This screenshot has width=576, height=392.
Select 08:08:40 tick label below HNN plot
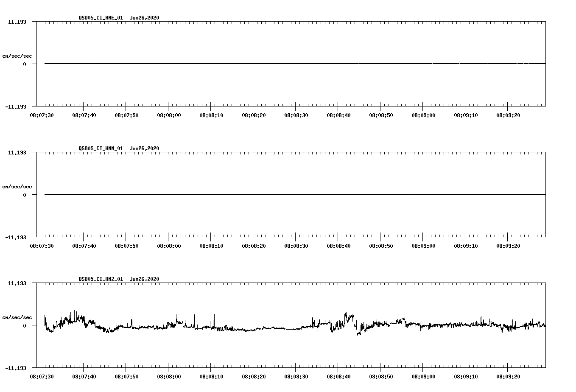click(x=338, y=246)
